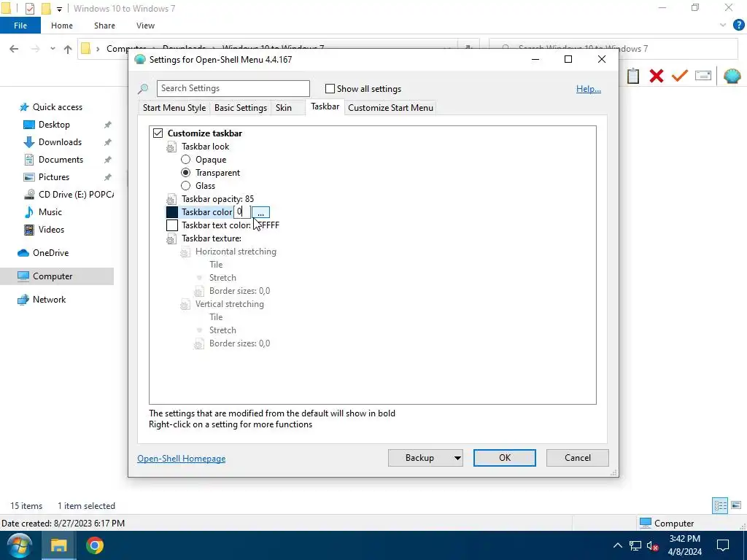Open Downloads in Quick access
Viewport: 747px width, 560px height.
point(60,142)
